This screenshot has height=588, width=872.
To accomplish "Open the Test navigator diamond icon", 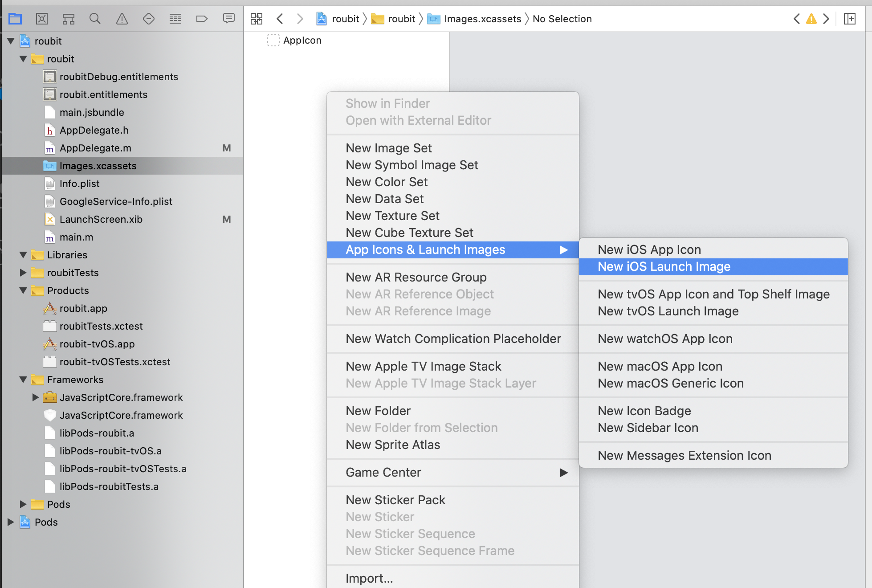I will click(x=148, y=19).
